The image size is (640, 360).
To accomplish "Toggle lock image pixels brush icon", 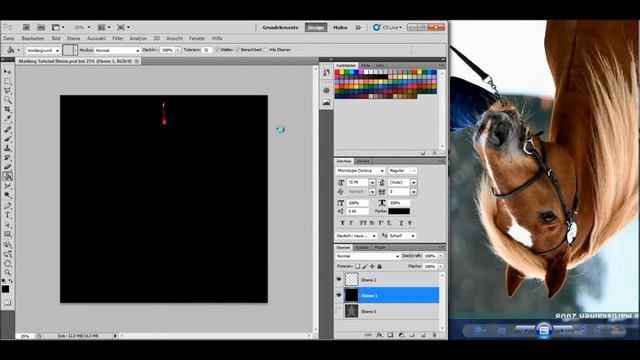I will coord(365,267).
